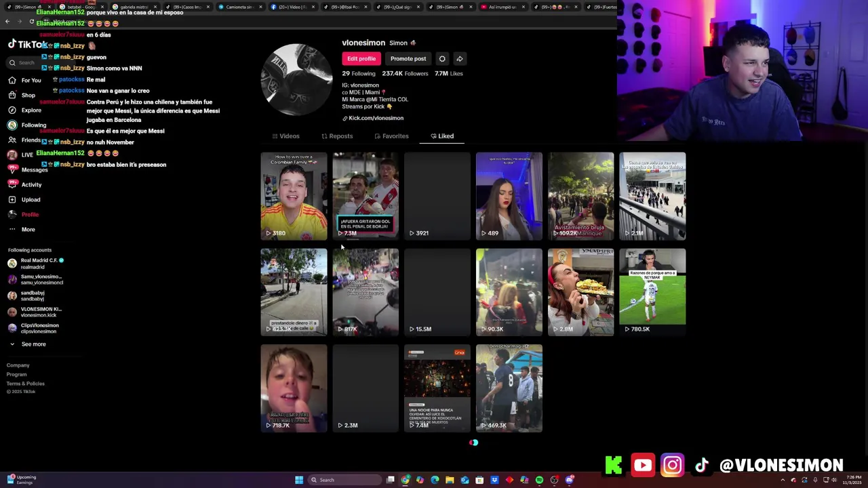868x488 pixels.
Task: Open the video with 489 views
Action: click(x=509, y=197)
